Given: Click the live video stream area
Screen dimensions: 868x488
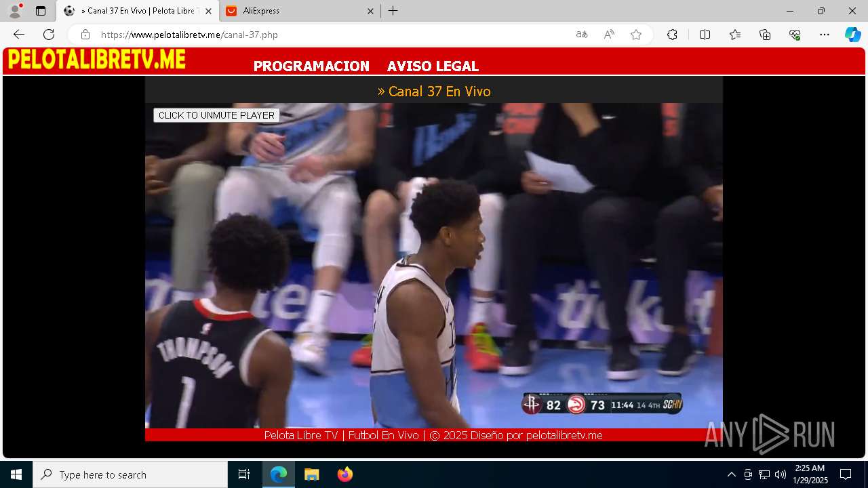Looking at the screenshot, I should pos(434,266).
